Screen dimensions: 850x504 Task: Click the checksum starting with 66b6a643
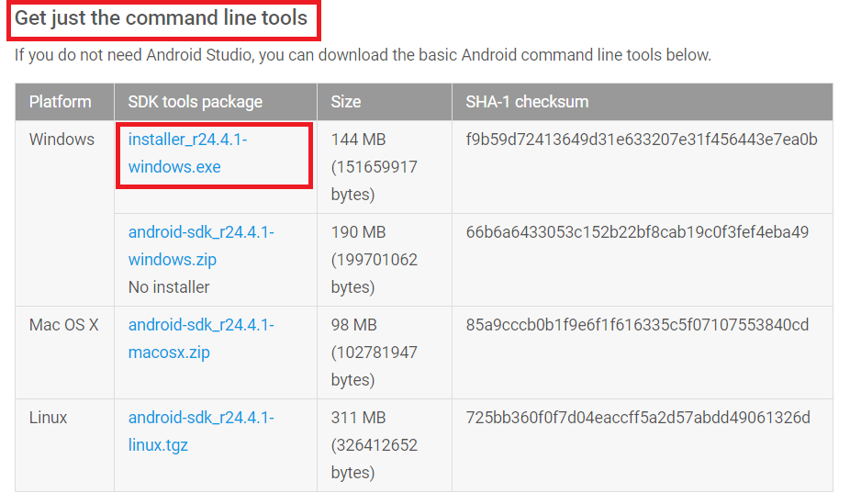click(637, 232)
